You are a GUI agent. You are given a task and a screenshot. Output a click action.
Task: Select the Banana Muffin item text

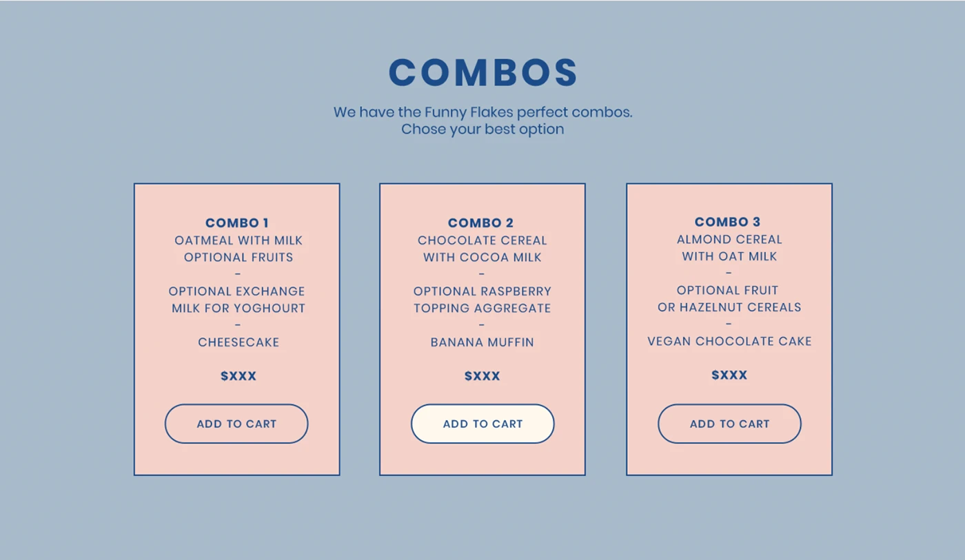coord(482,342)
